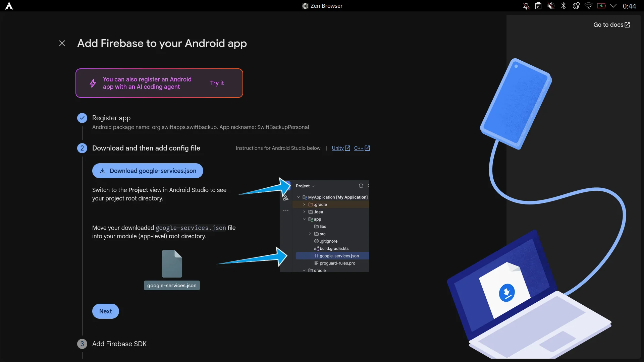Click the night light tray icon
The width and height of the screenshot is (644, 362).
tap(576, 6)
